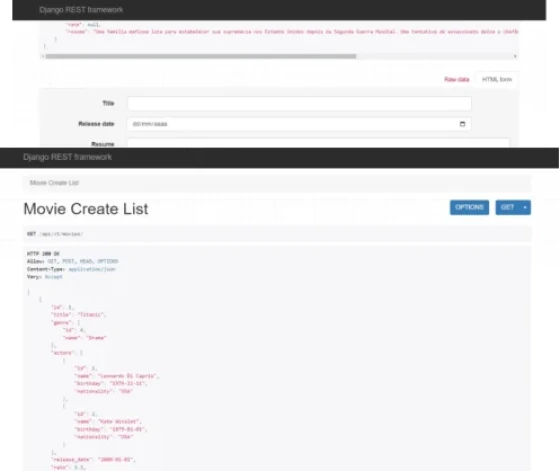
Task: Open the Release date calendar picker icon
Action: click(462, 124)
